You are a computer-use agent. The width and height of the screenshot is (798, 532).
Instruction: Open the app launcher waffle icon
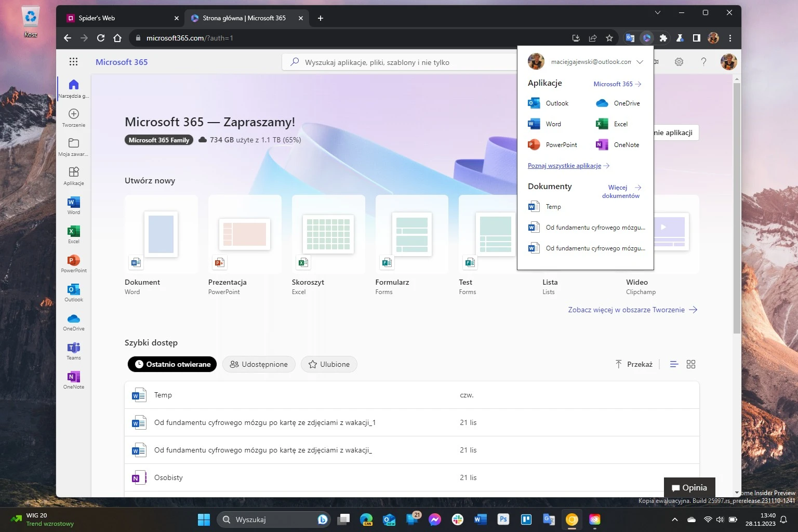73,62
